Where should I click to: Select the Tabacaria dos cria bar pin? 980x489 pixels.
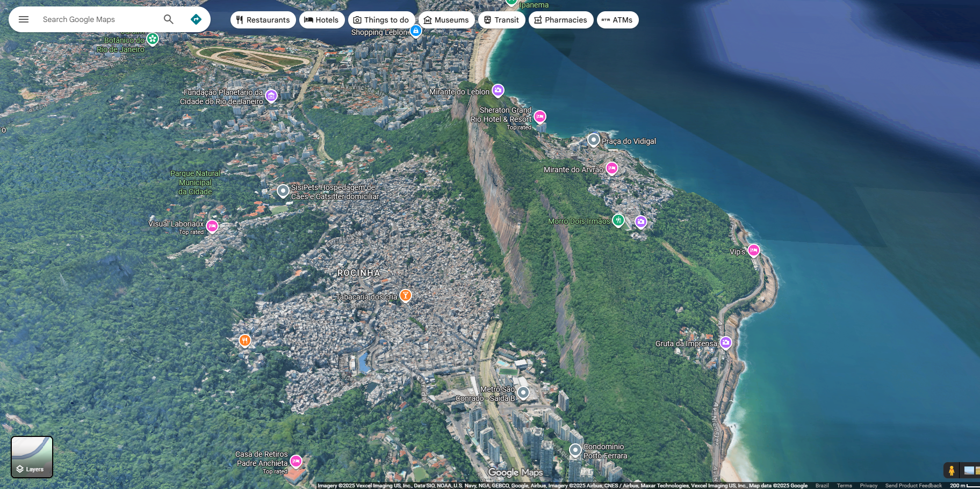click(x=406, y=296)
